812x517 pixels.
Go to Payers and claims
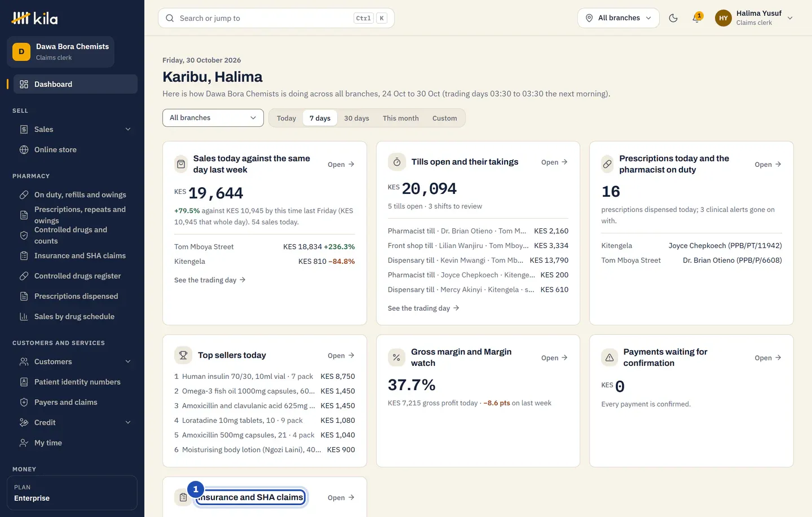(76, 402)
